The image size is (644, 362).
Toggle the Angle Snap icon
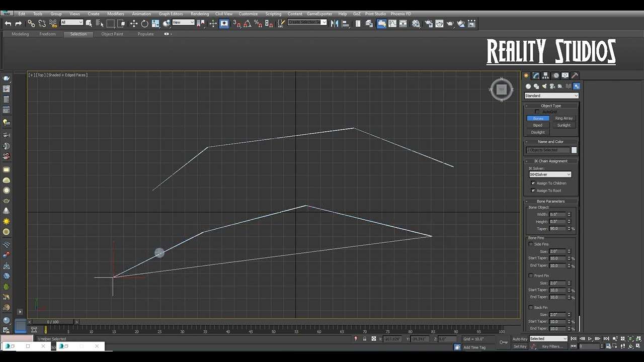pos(248,24)
